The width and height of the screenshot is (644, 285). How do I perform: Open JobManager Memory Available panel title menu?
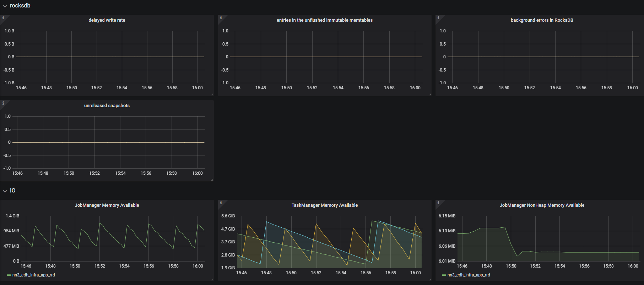[x=107, y=205]
